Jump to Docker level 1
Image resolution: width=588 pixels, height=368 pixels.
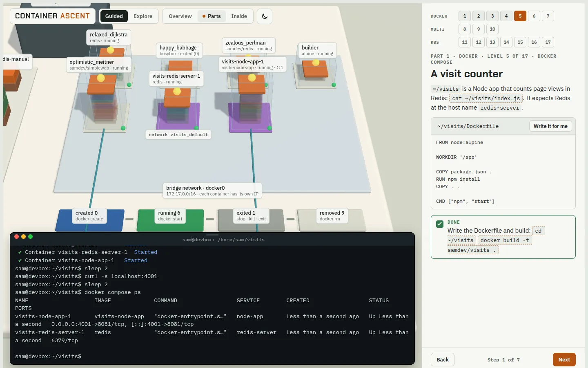click(465, 16)
